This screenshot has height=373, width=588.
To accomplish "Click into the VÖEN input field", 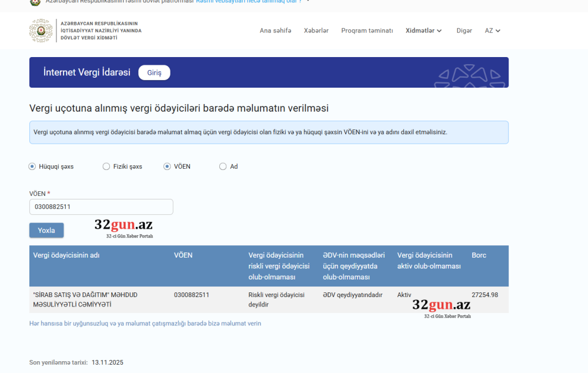I will [x=101, y=207].
